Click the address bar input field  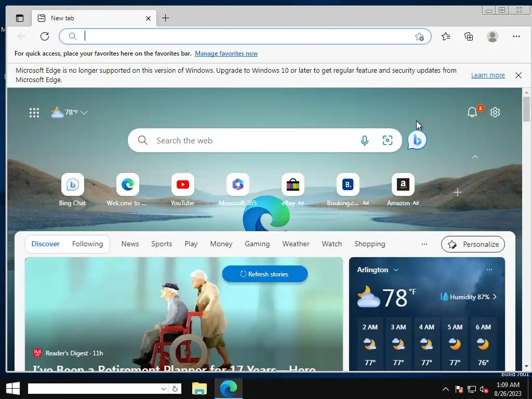(245, 36)
